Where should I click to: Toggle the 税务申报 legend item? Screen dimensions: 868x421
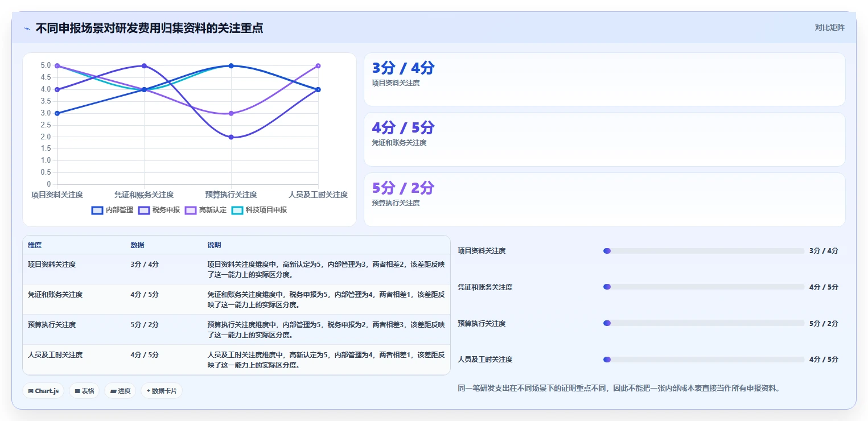(x=159, y=210)
